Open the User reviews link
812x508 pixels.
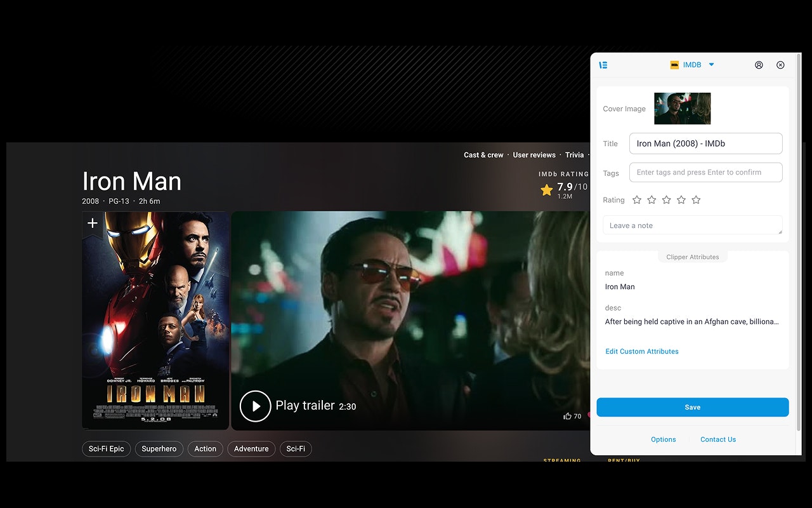[534, 155]
